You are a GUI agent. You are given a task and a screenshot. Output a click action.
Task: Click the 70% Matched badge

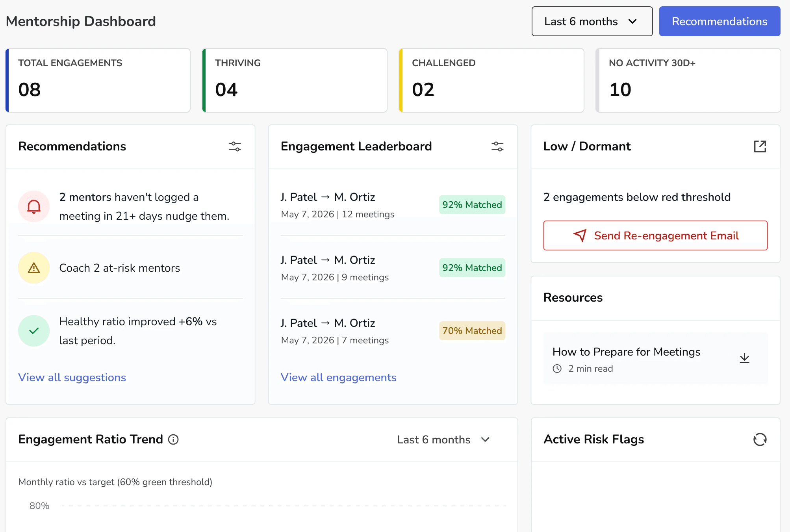coord(472,331)
